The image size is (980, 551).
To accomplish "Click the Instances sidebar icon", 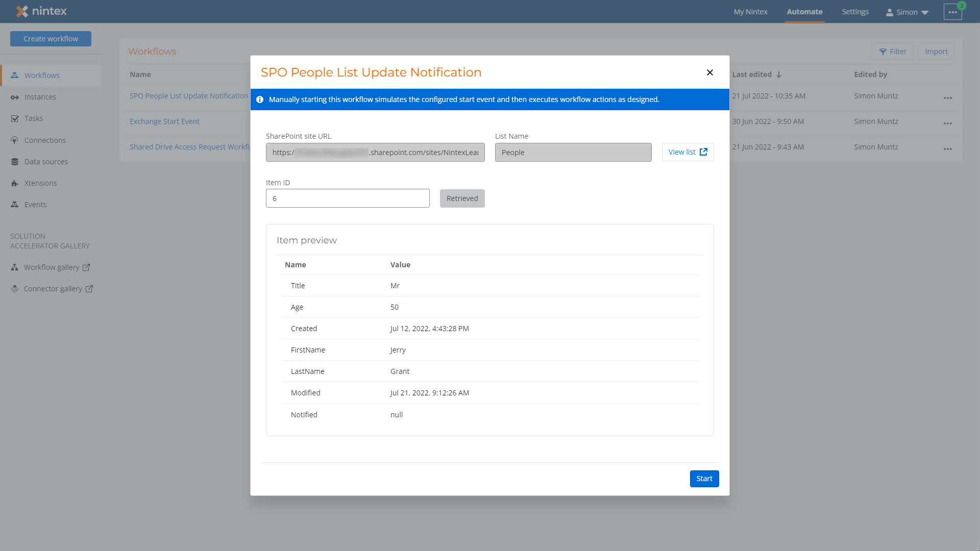I will pyautogui.click(x=15, y=97).
